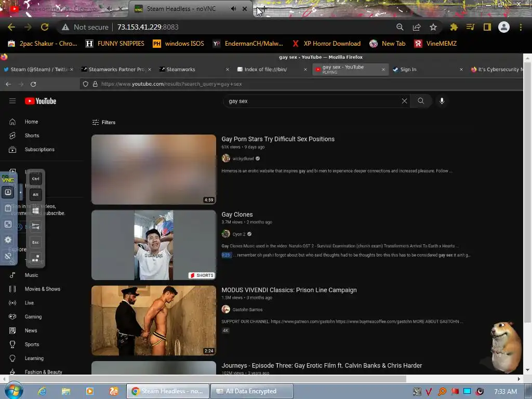532x399 pixels.
Task: Go back in Firefox
Action: [8, 84]
